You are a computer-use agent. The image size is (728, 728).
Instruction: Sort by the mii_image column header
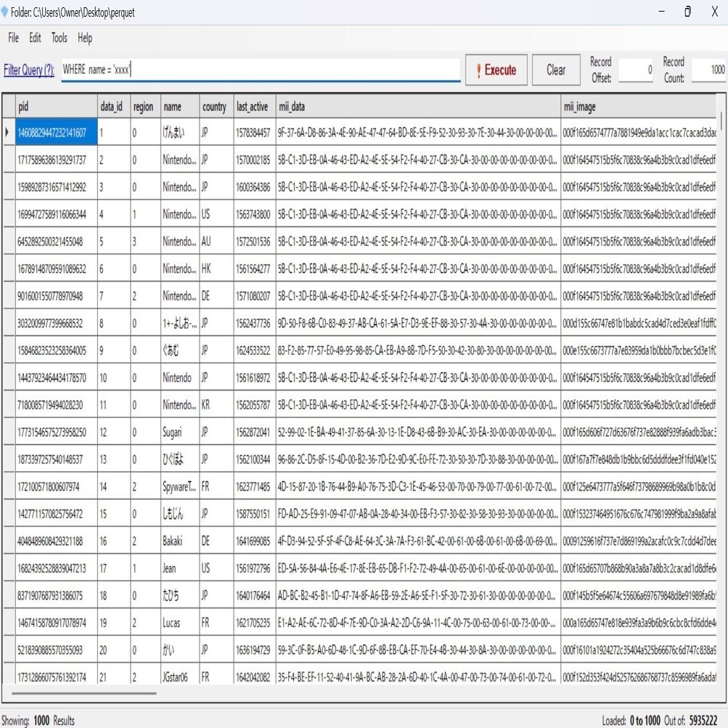pos(639,106)
